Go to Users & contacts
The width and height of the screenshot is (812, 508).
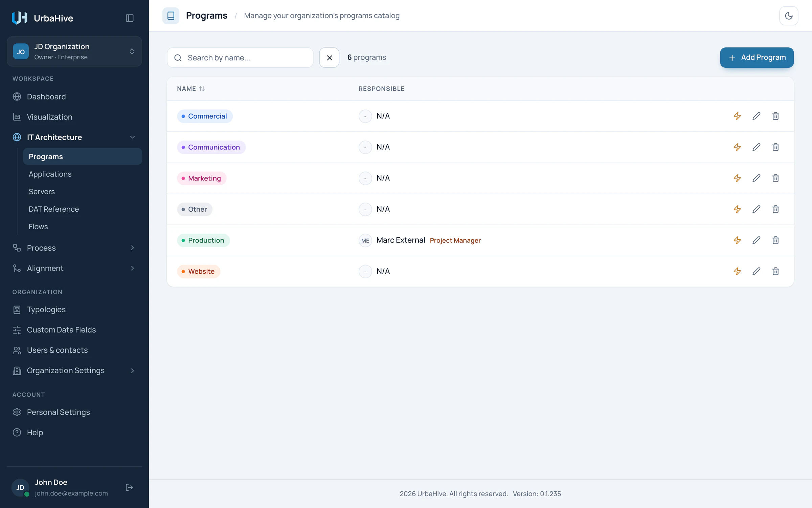pyautogui.click(x=74, y=350)
